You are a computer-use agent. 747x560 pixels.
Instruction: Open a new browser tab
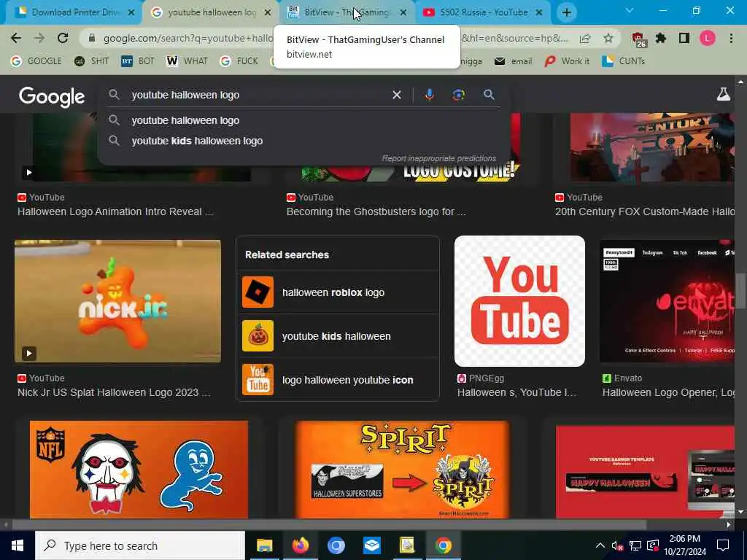(566, 12)
